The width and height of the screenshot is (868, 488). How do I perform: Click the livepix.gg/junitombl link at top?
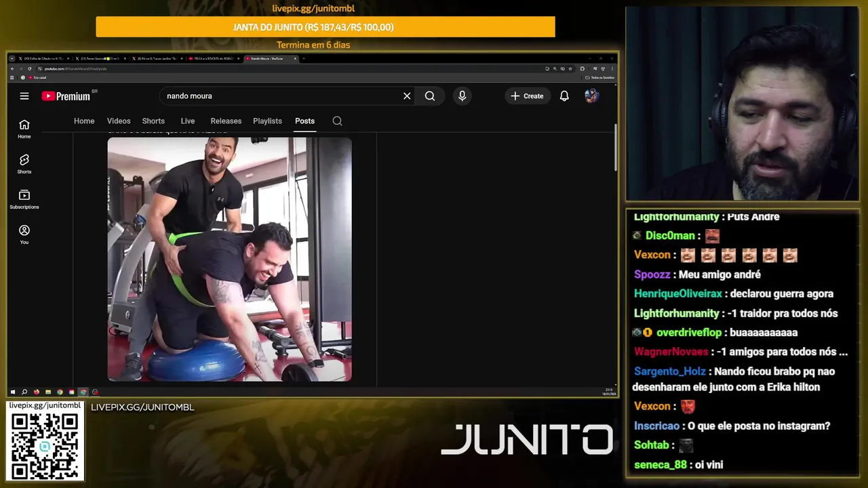[x=313, y=8]
